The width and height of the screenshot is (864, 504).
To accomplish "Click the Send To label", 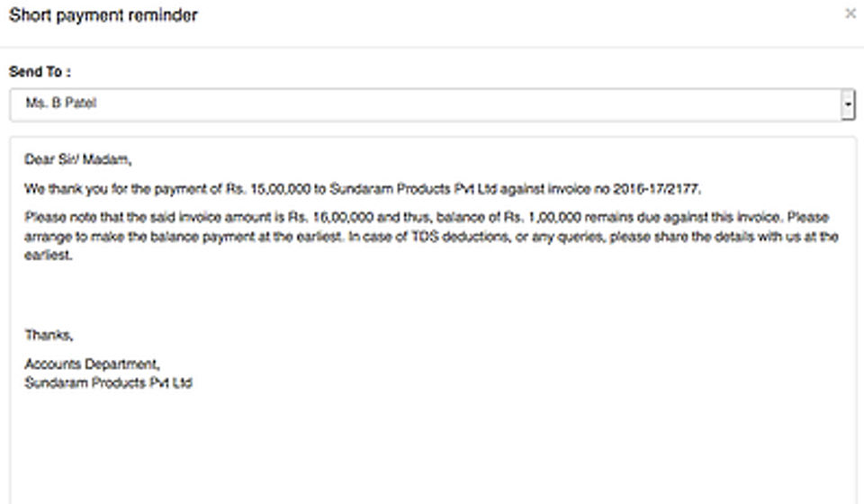I will [x=40, y=72].
